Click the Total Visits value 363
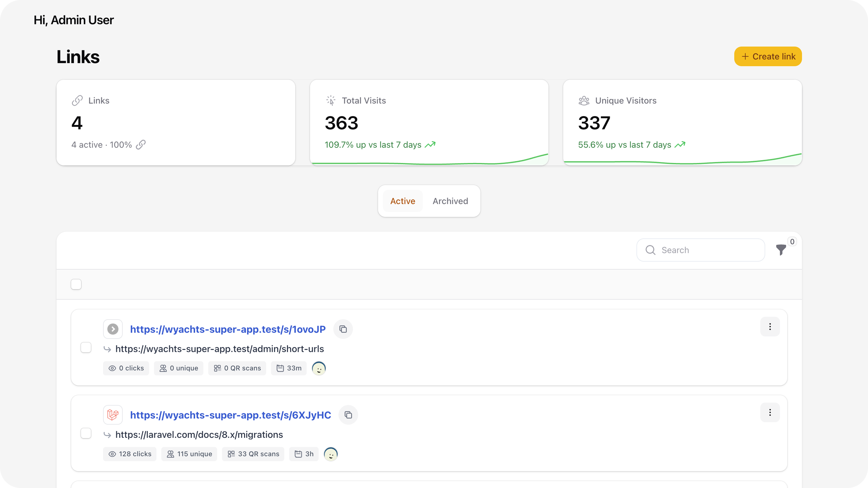868x488 pixels. click(x=341, y=123)
